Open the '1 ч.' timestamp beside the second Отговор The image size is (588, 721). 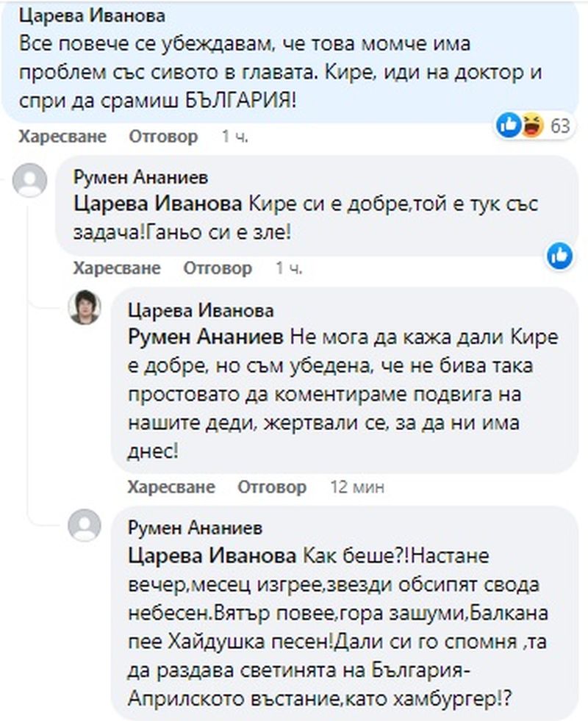(x=289, y=268)
